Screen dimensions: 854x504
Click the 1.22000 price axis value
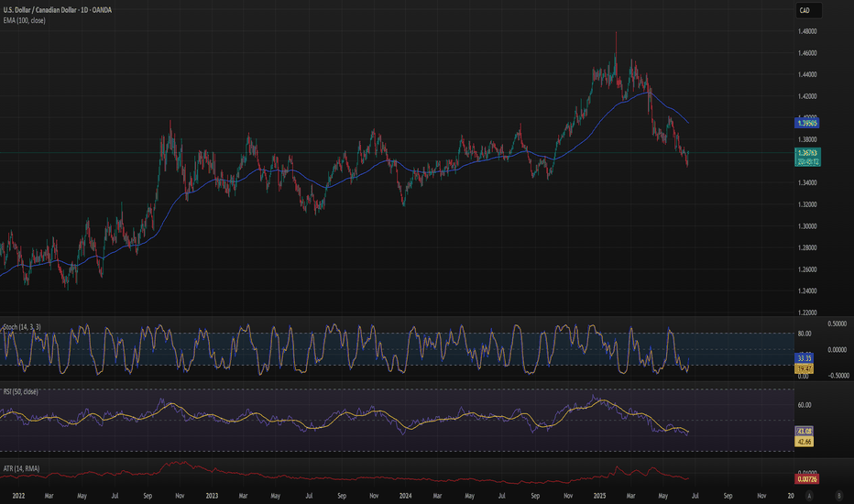807,312
